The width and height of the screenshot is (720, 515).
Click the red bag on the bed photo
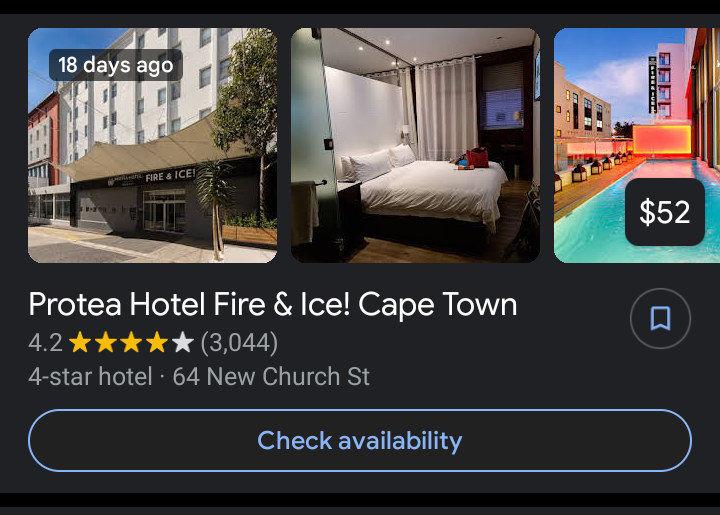pyautogui.click(x=477, y=157)
